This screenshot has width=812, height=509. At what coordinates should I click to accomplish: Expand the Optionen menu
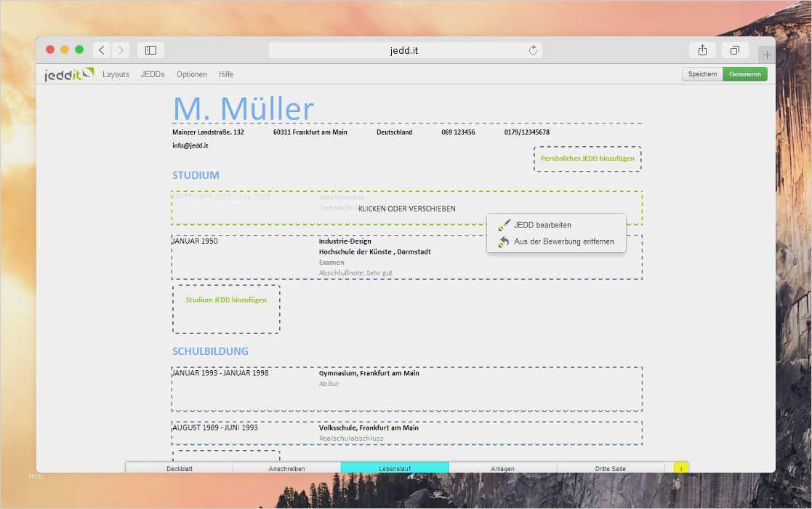coord(191,74)
